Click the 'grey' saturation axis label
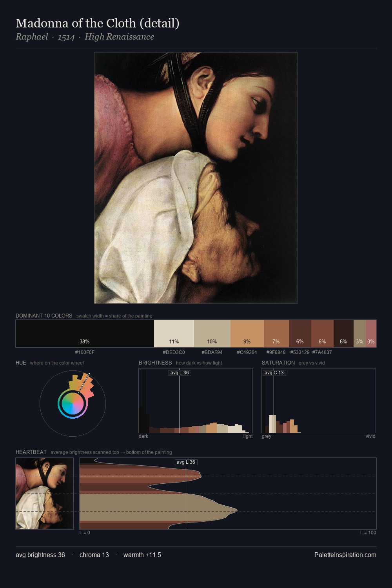 point(267,436)
